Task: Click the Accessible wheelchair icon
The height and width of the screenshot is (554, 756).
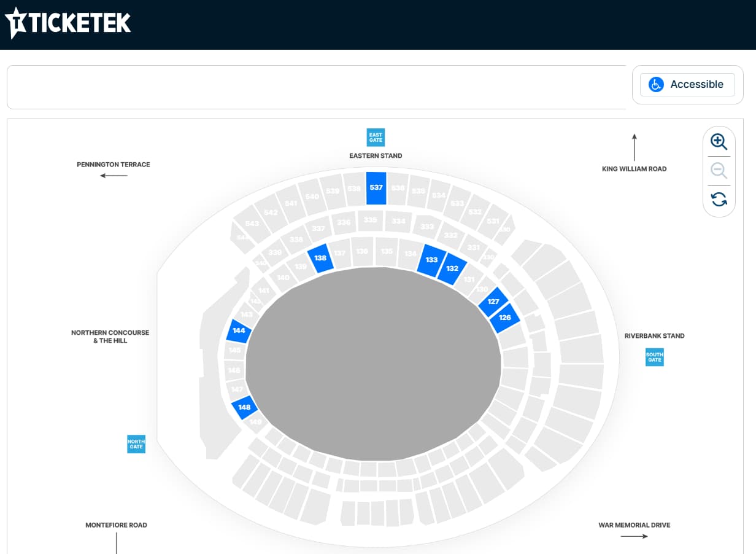Action: (656, 84)
